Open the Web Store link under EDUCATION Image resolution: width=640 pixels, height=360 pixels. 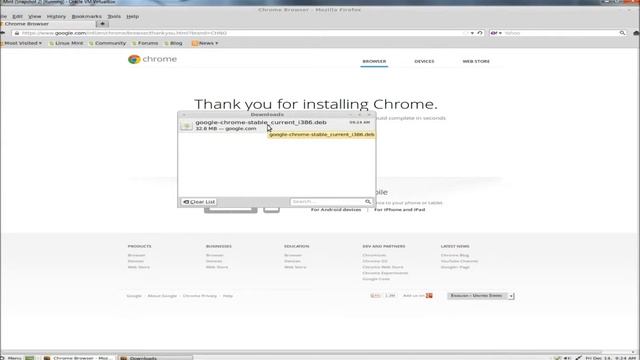click(295, 267)
